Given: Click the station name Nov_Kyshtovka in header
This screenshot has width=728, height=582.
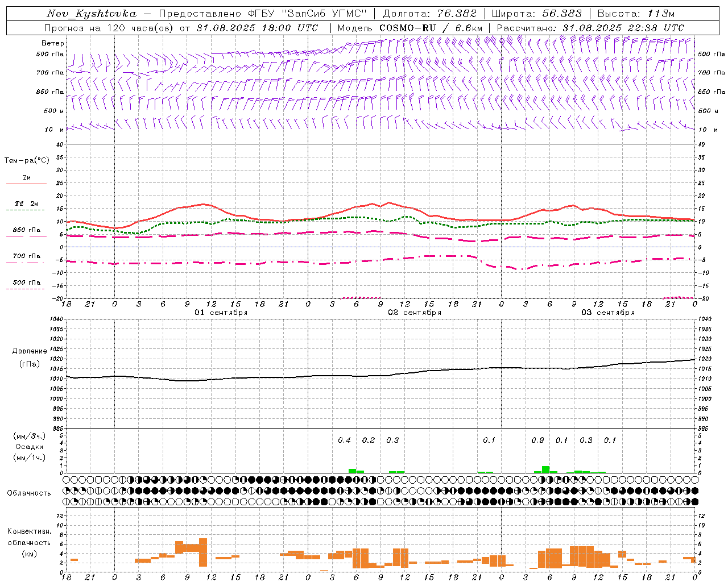Looking at the screenshot, I should (x=92, y=14).
